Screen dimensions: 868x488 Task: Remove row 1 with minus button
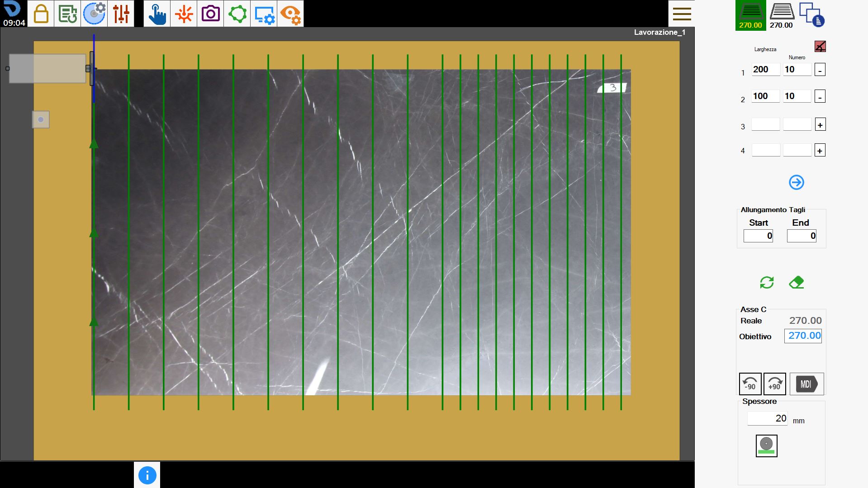pos(820,70)
